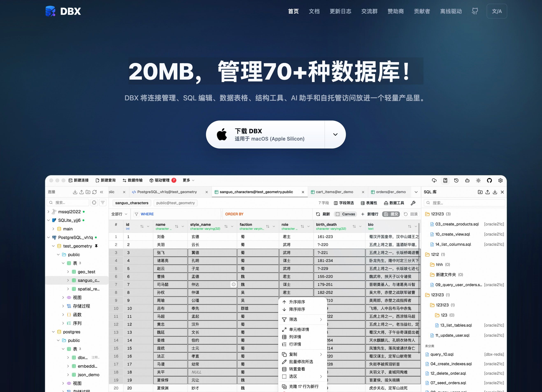This screenshot has width=542, height=392.
Task: Expand the main database node
Action: coord(53,229)
